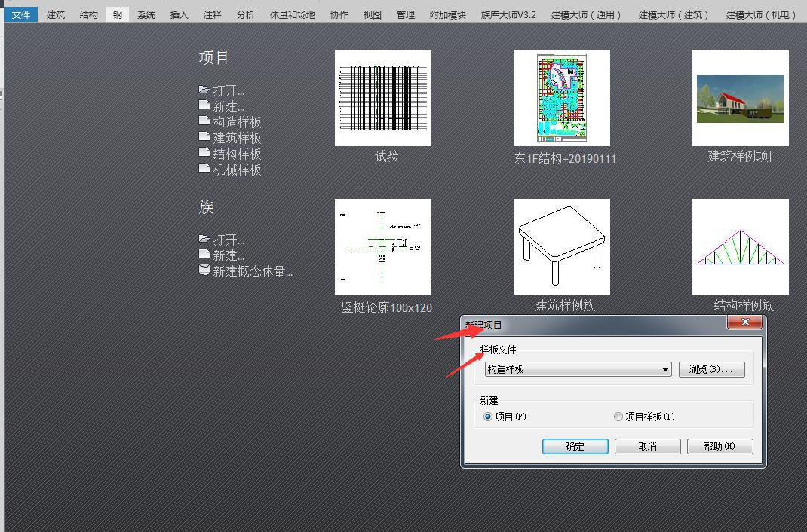Screen dimensions: 807x532
Task: Open the 试验 recent project thumbnail
Action: pyautogui.click(x=383, y=98)
